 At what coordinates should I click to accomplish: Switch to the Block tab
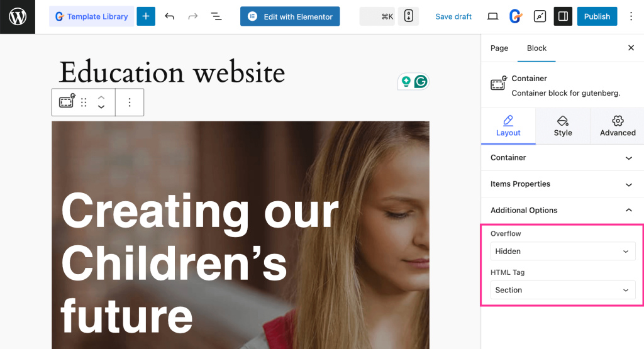point(536,48)
